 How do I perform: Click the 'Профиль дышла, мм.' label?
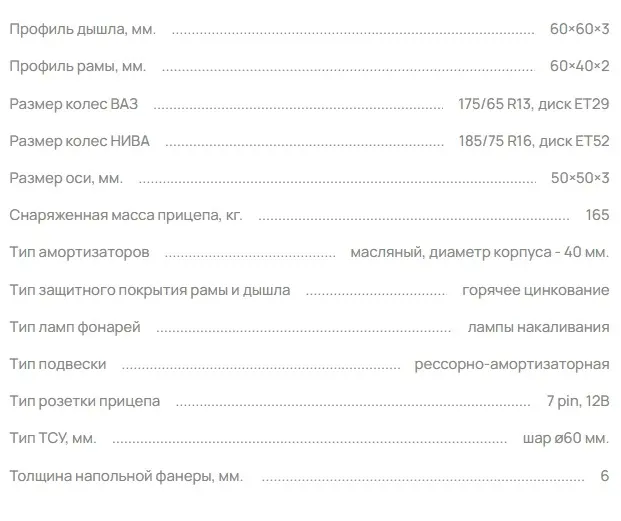click(x=82, y=29)
